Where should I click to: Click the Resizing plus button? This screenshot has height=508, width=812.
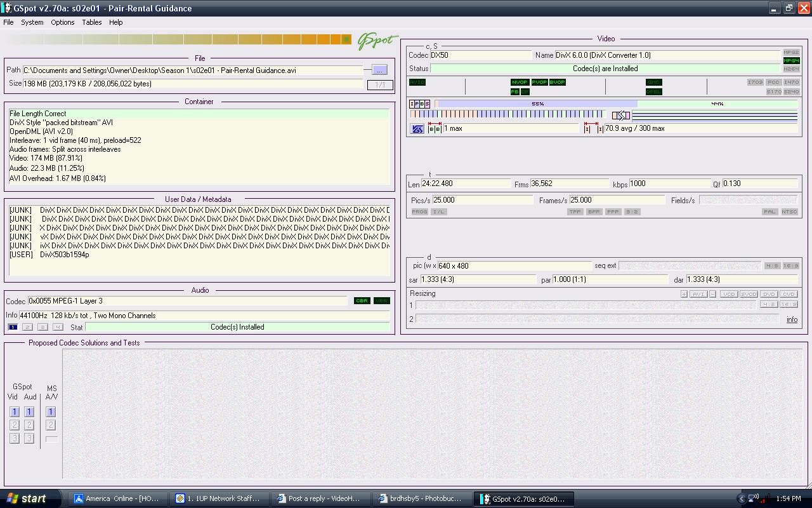(684, 295)
